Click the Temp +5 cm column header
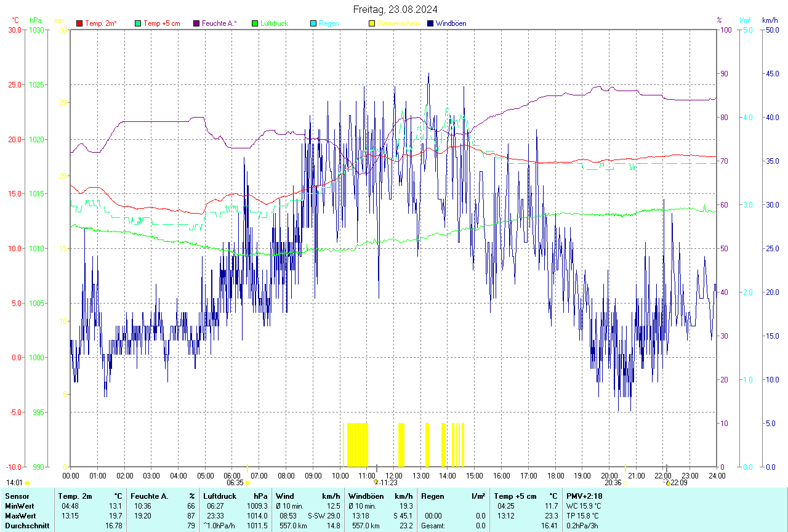The image size is (788, 532). click(515, 496)
